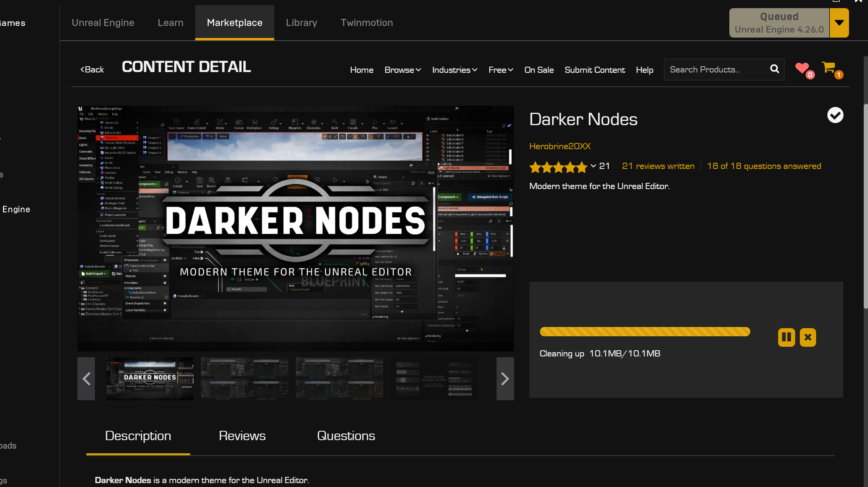Show the next screenshot with the right arrow
This screenshot has height=487, width=868.
(505, 379)
